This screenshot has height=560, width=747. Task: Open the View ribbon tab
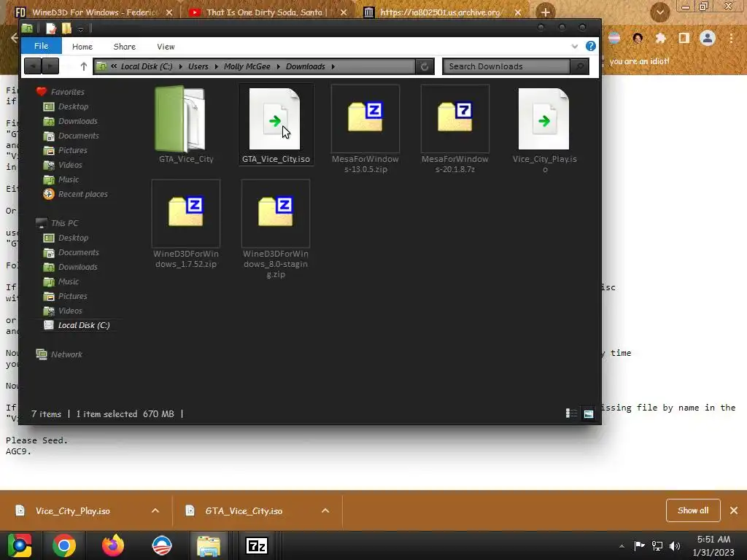pyautogui.click(x=166, y=47)
